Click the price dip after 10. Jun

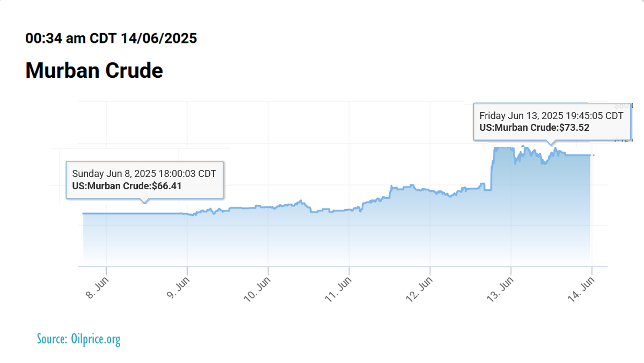click(x=316, y=211)
